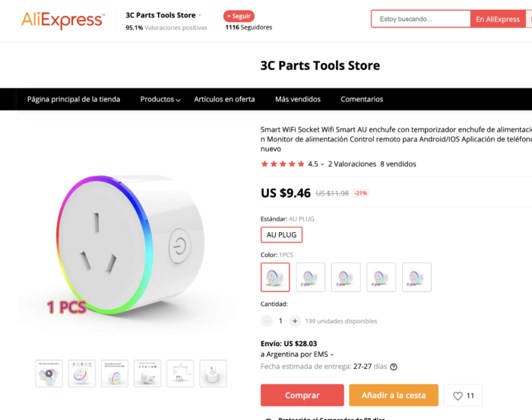Screen dimensions: 532x420
Task: Click the Comprar button
Action: [x=302, y=395]
